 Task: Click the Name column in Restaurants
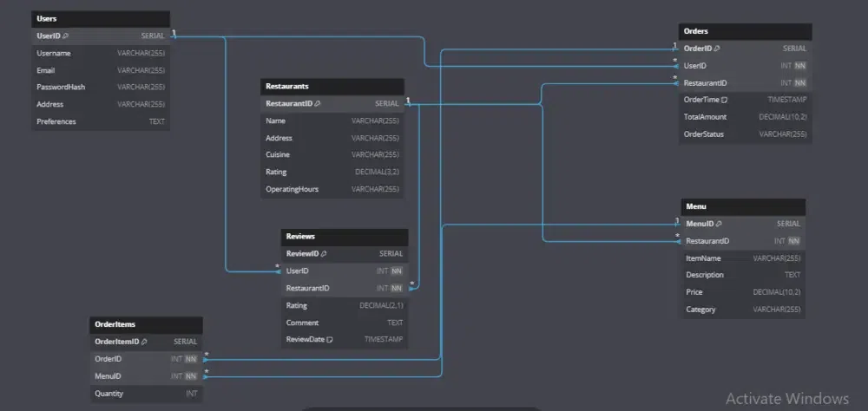332,121
